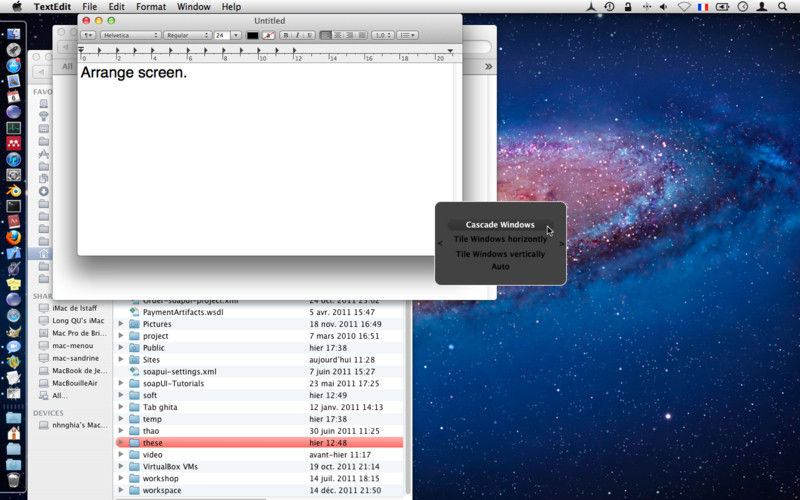800x500 pixels.
Task: Open Xcode from the Dock
Action: (x=13, y=253)
